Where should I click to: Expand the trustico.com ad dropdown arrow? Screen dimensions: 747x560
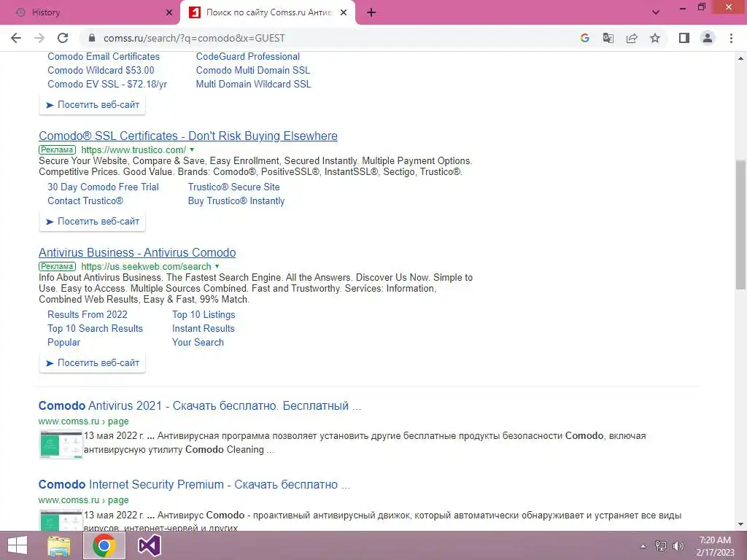click(192, 150)
